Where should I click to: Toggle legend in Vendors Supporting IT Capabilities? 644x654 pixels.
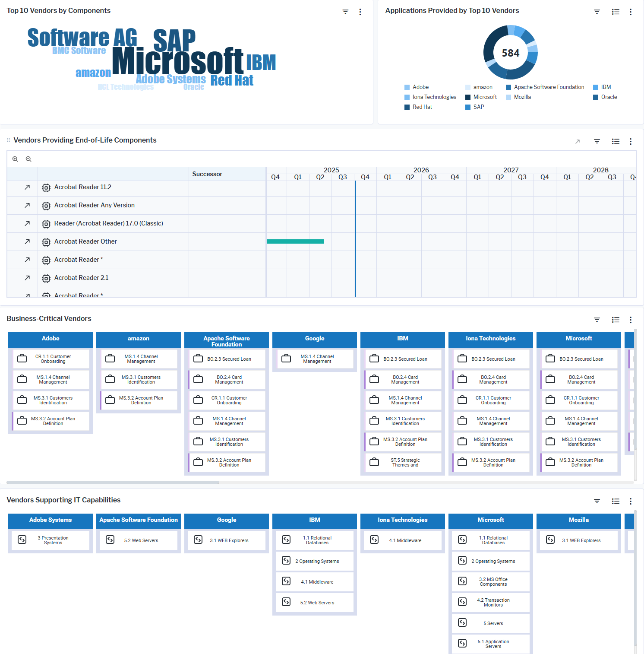coord(616,501)
